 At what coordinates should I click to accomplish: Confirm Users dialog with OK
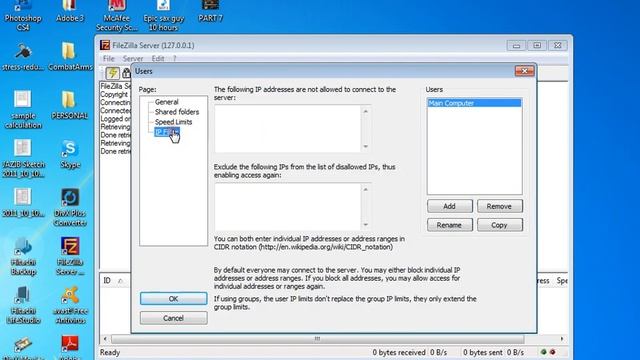coord(173,299)
